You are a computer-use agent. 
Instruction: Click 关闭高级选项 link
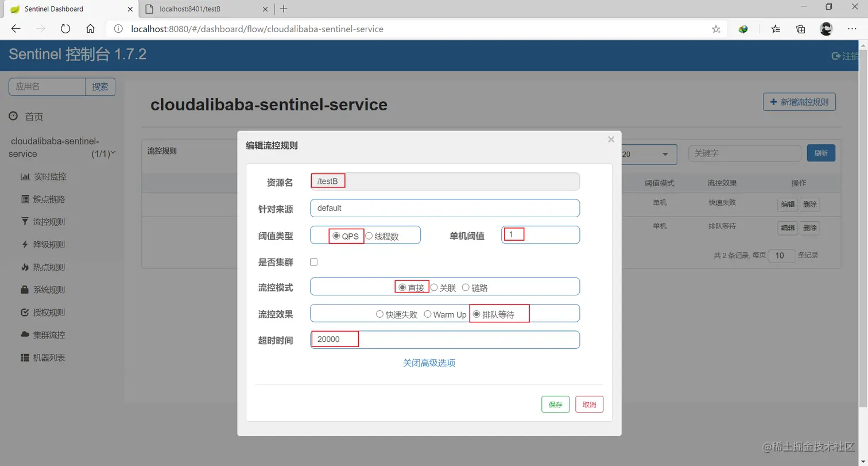(429, 363)
